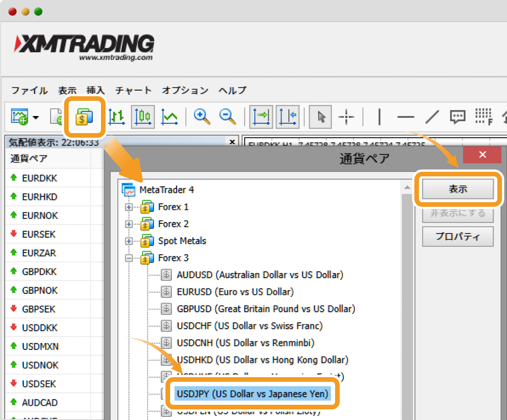The width and height of the screenshot is (507, 420).
Task: Click the AUDUSD dollar symbol icon
Action: pyautogui.click(x=166, y=275)
